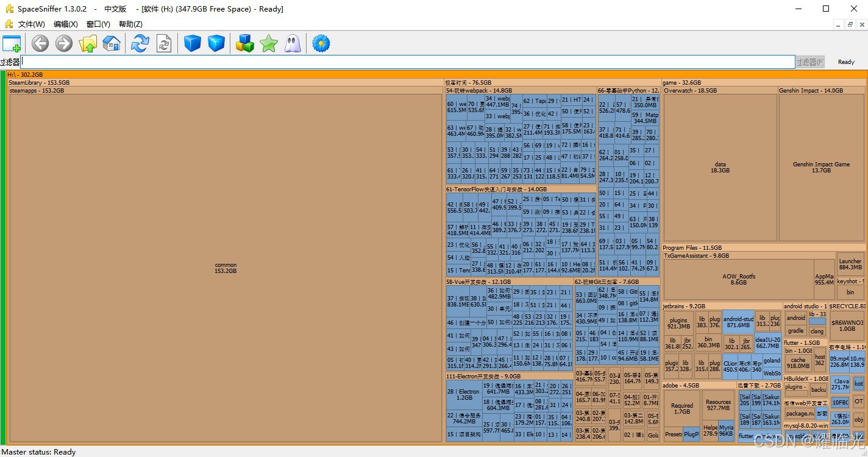Select the cache 918.0MB block
The image size is (868, 457).
pos(798,363)
